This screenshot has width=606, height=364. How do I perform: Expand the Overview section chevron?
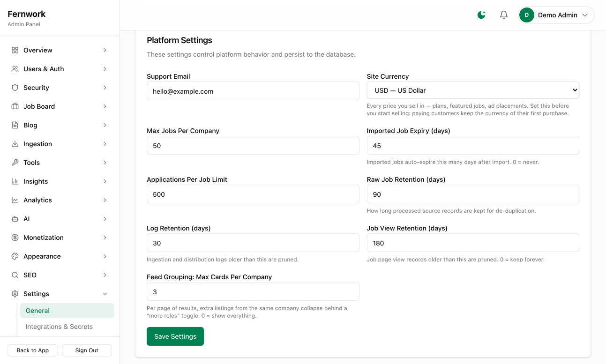pyautogui.click(x=105, y=50)
